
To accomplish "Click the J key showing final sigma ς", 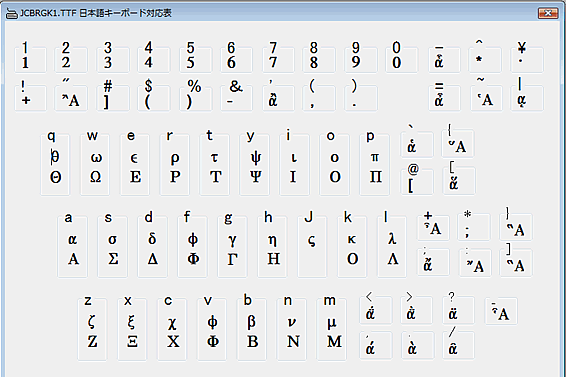I will point(312,247).
